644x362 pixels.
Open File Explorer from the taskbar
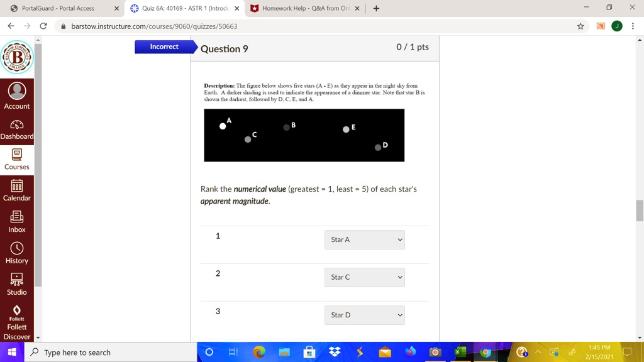click(x=284, y=352)
